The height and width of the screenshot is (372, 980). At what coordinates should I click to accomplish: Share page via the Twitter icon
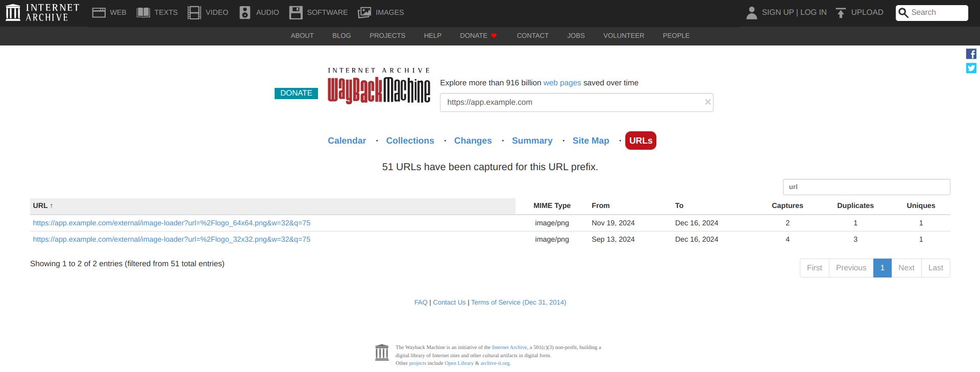point(971,68)
